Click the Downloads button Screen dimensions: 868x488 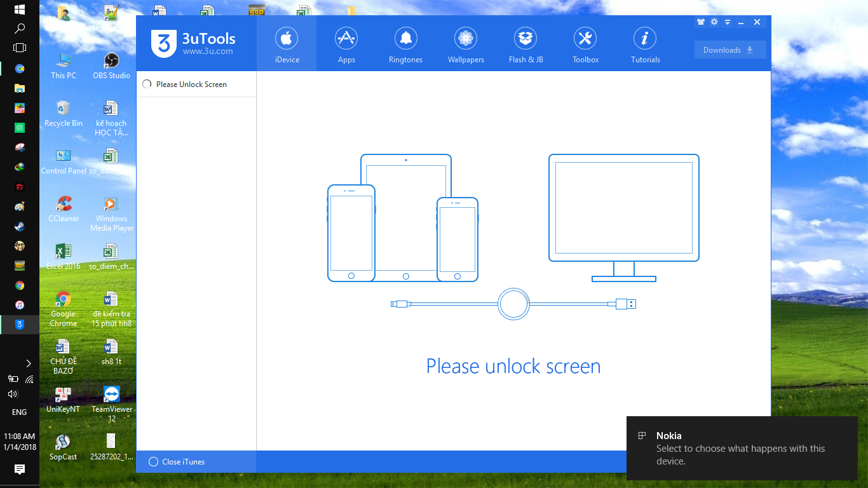click(x=729, y=50)
